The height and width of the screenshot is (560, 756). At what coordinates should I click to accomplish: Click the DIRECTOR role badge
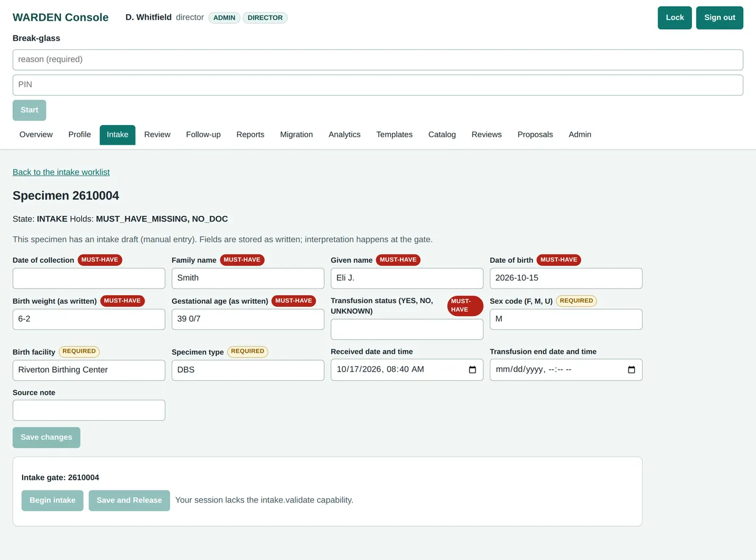[x=265, y=18]
